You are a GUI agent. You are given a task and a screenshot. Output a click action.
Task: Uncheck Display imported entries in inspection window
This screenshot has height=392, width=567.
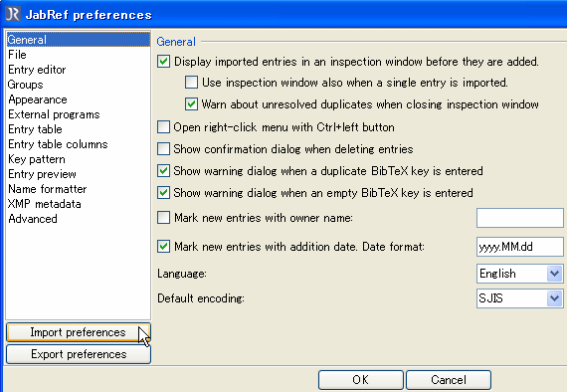coord(163,62)
